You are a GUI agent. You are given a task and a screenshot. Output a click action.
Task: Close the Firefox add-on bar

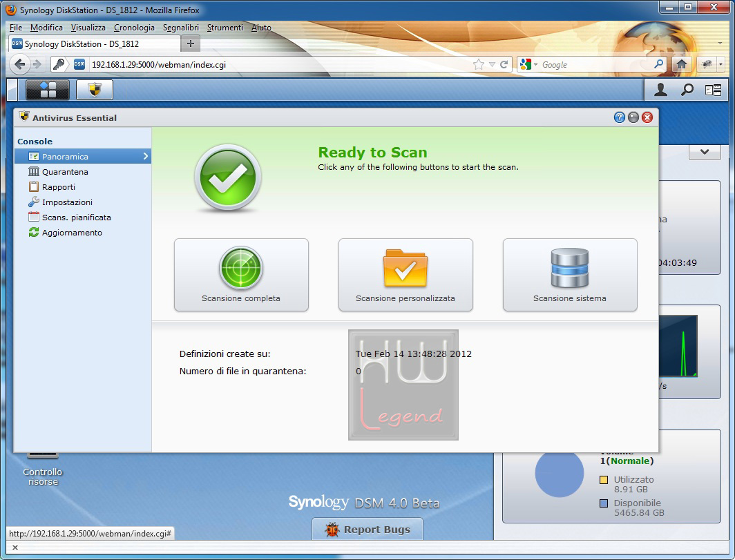pos(15,548)
